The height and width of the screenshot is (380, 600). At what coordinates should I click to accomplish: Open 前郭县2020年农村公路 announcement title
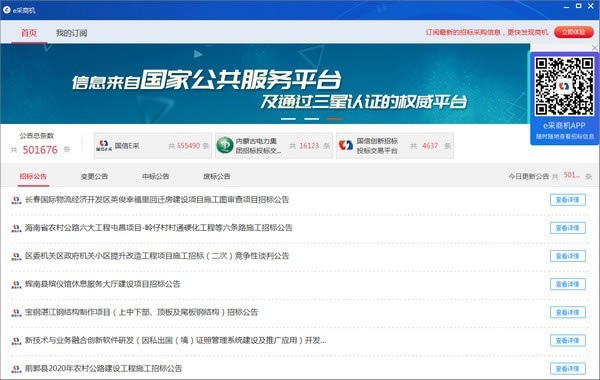(103, 369)
